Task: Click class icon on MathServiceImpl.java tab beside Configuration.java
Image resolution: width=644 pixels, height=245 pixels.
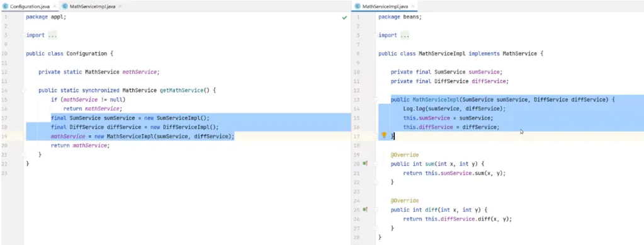Action: pyautogui.click(x=65, y=6)
